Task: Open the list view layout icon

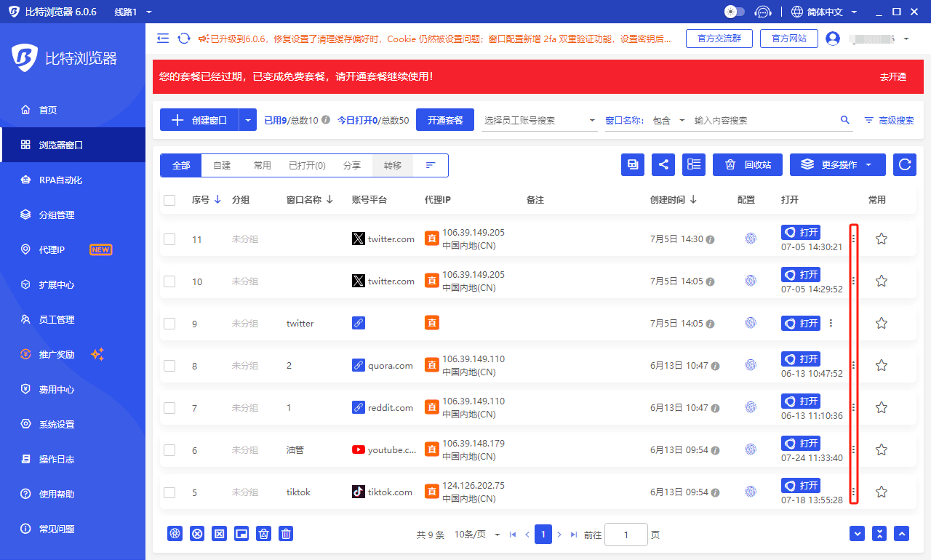Action: pyautogui.click(x=693, y=164)
